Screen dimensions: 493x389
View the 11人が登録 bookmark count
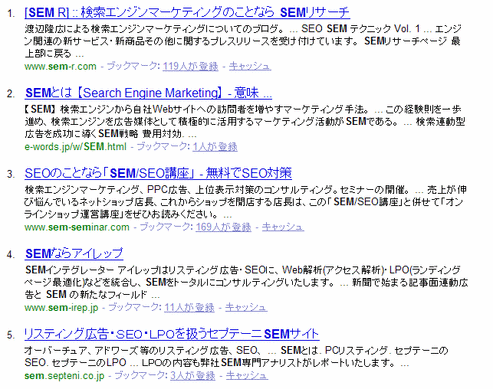pyautogui.click(x=189, y=307)
